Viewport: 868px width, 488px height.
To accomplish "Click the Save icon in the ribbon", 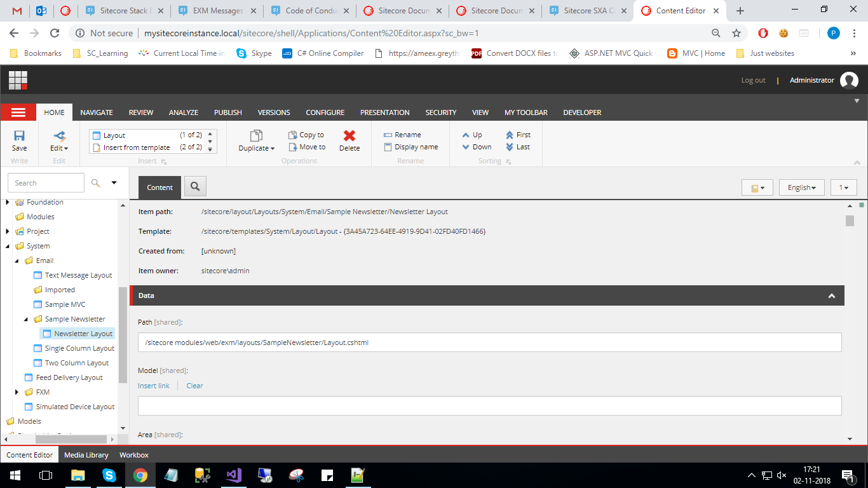I will 19,135.
